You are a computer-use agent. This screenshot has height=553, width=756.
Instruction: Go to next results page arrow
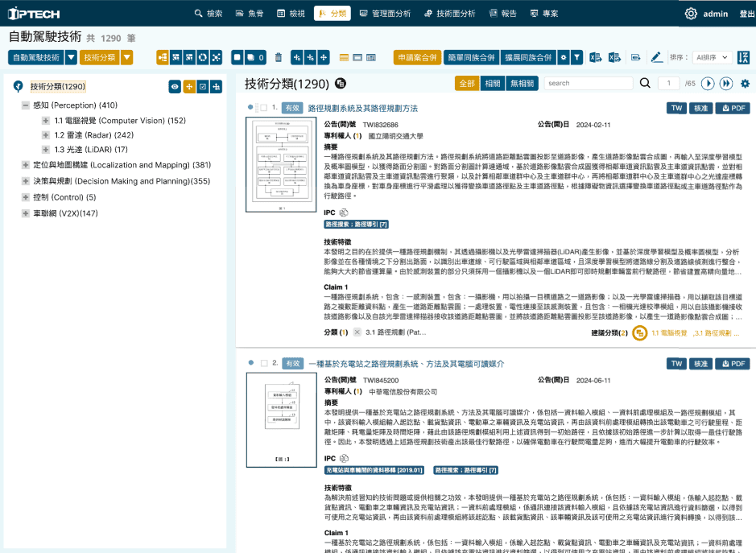(x=708, y=83)
